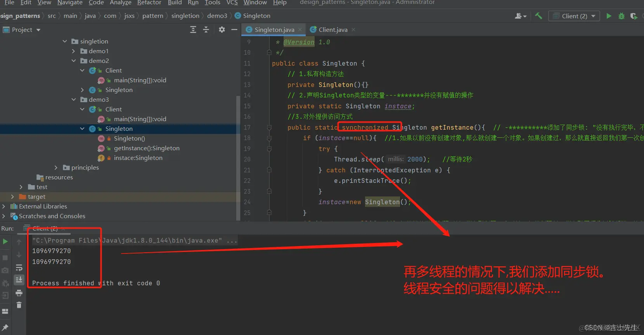Click the Restore Layout icon in Run panel
This screenshot has width=644, height=335.
[x=5, y=311]
